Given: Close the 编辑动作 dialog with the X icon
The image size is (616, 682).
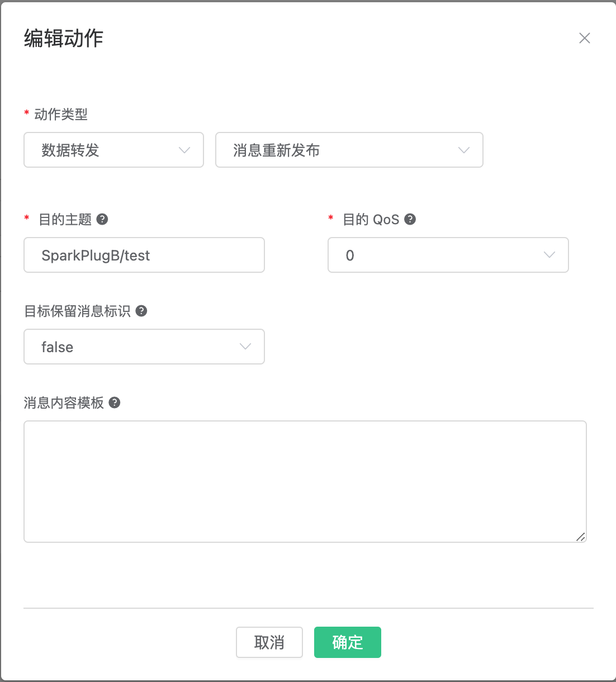Looking at the screenshot, I should point(585,38).
